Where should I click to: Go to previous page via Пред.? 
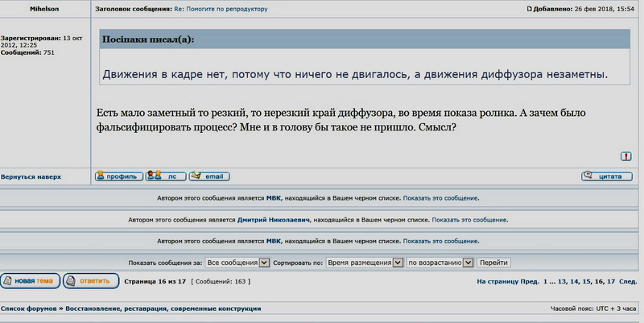530,281
